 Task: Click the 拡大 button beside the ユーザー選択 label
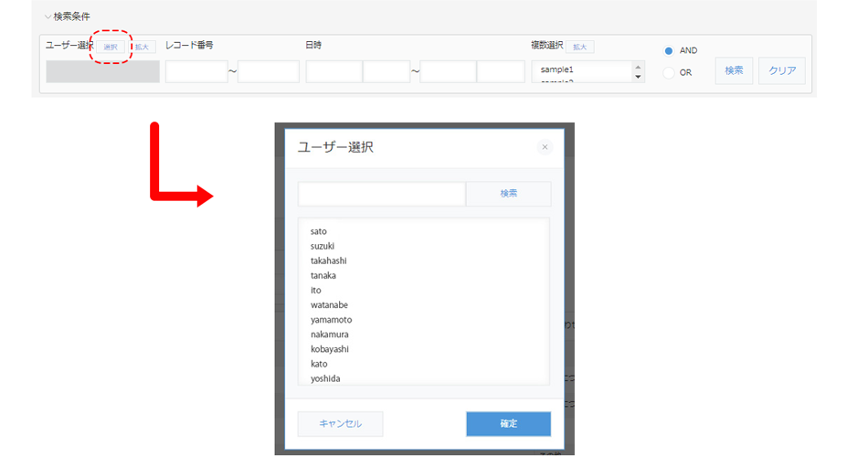142,47
